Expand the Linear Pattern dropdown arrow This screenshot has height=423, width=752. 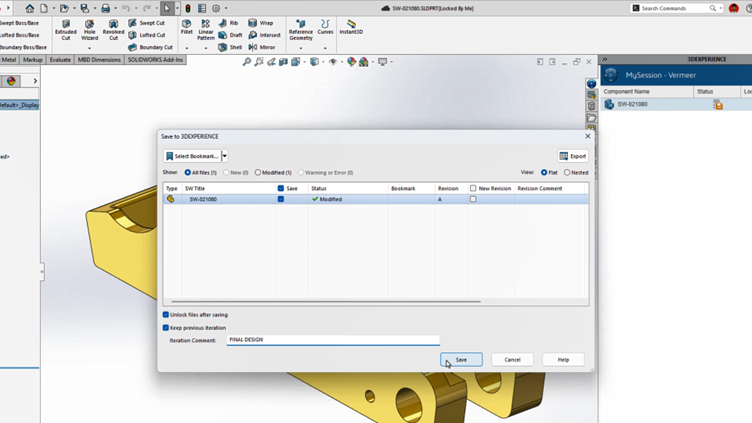click(x=206, y=48)
